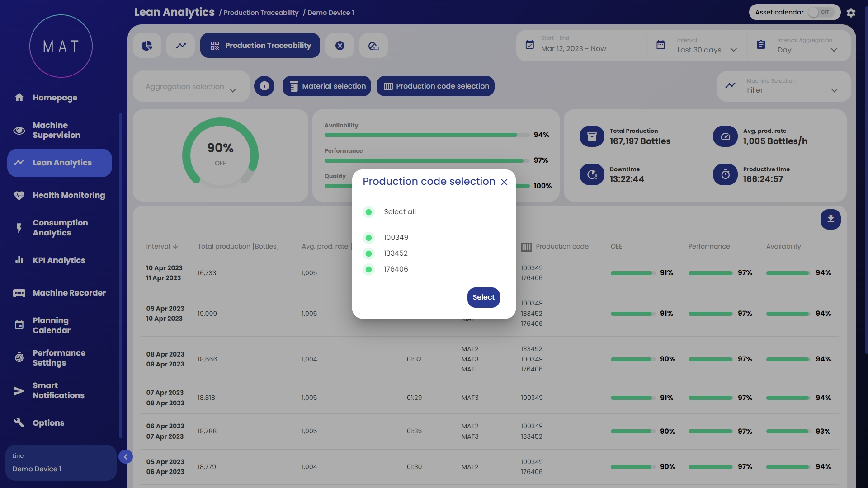Click the info icon button
The image size is (868, 488).
point(264,86)
